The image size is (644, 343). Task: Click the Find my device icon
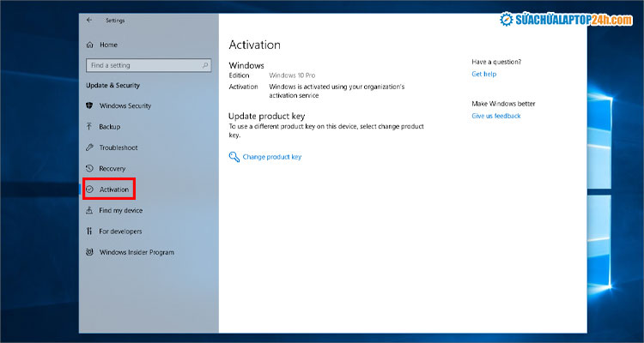pyautogui.click(x=90, y=210)
